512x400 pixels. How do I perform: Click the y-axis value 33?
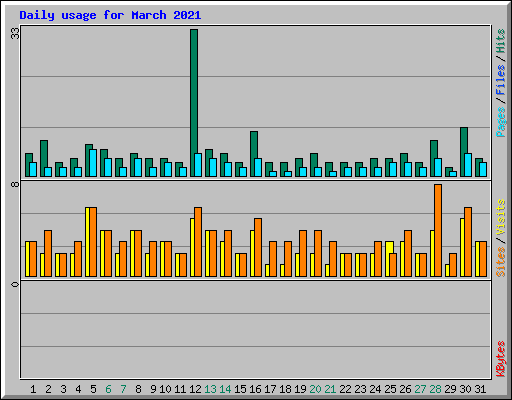click(15, 33)
